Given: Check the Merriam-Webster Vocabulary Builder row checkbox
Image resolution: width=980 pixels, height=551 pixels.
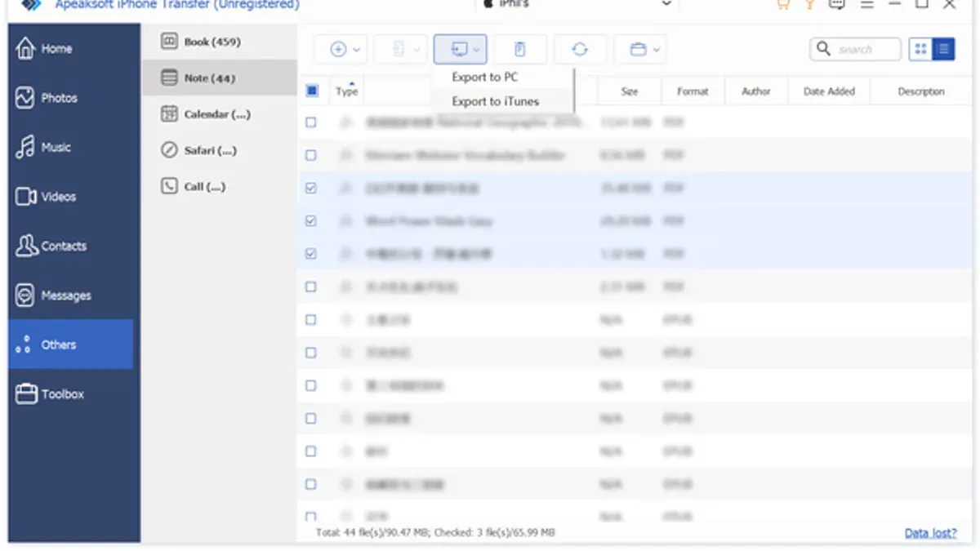Looking at the screenshot, I should pos(311,155).
